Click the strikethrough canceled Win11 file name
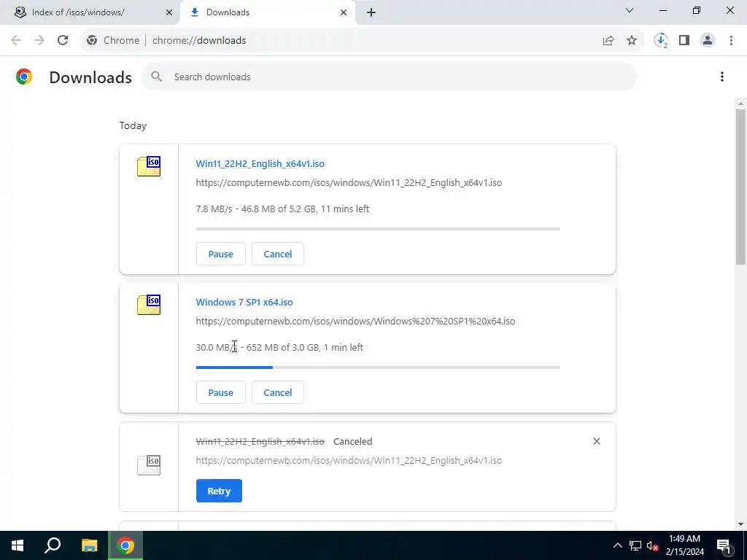The height and width of the screenshot is (560, 747). (260, 441)
